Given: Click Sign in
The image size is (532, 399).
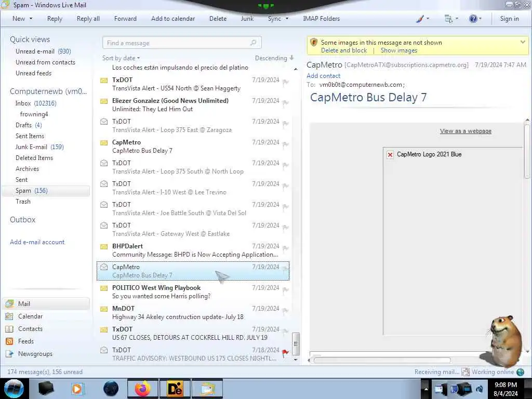Looking at the screenshot, I should [x=509, y=19].
